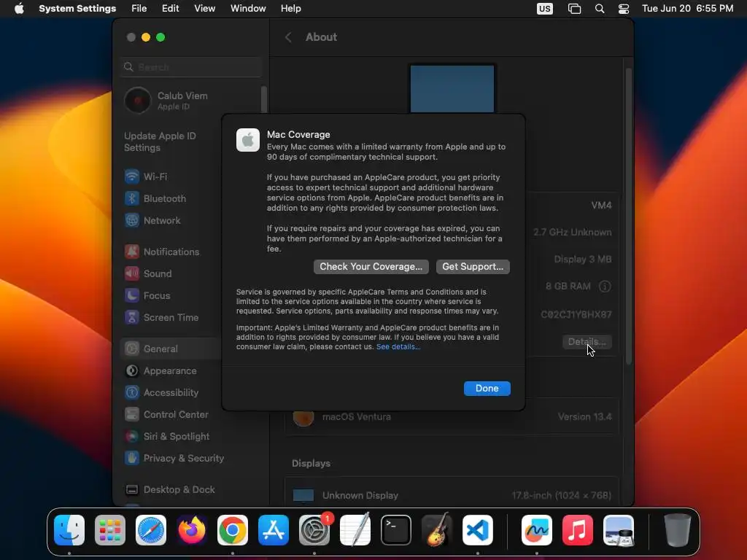Open Spotlight search in the menu bar

pyautogui.click(x=600, y=9)
